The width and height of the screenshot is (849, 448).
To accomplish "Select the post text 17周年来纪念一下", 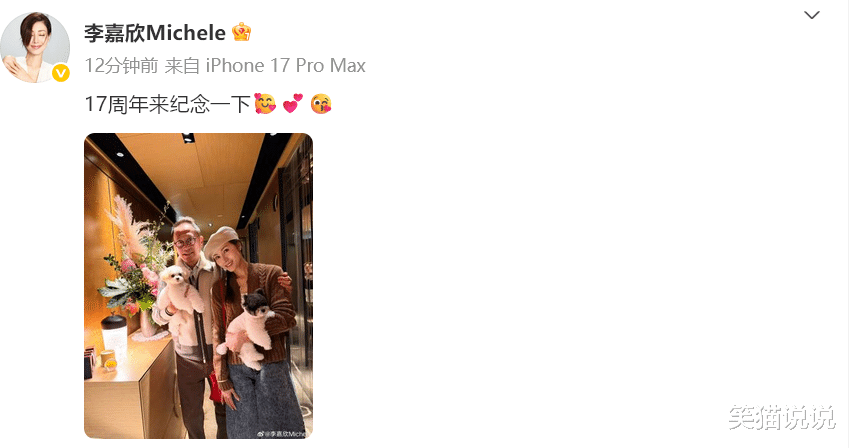I will 167,103.
